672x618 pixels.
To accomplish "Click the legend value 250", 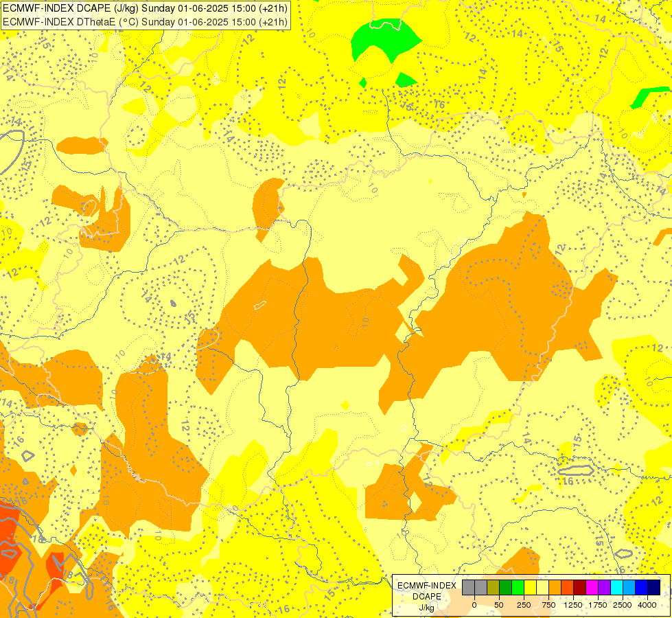I will click(524, 605).
